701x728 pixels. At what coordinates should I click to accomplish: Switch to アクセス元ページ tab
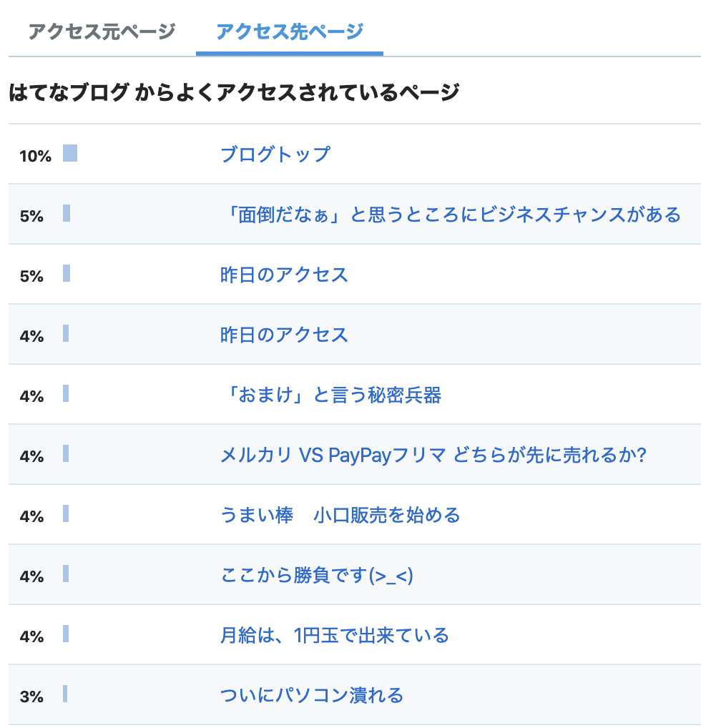102,31
